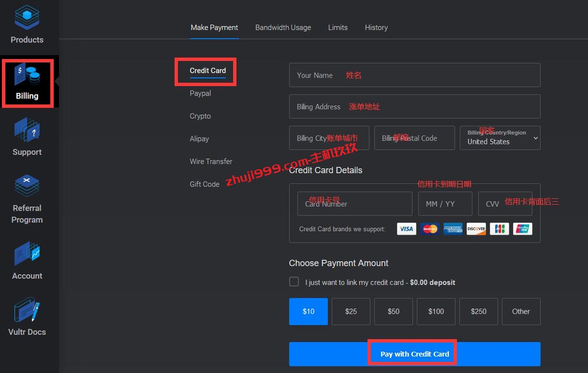
Task: Switch to the Make Payment tab
Action: pos(214,28)
